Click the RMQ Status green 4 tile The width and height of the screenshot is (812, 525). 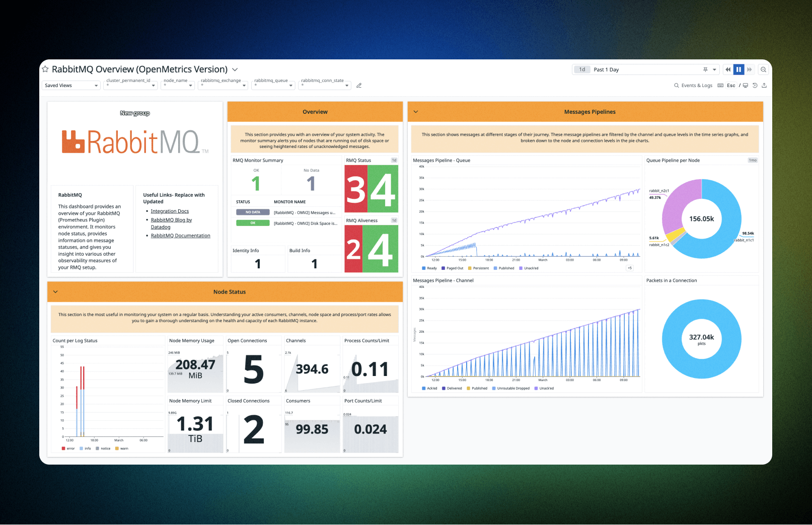[383, 189]
